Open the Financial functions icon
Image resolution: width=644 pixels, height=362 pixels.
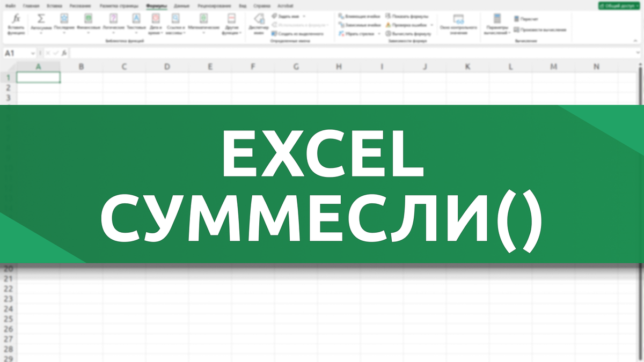pos(88,18)
